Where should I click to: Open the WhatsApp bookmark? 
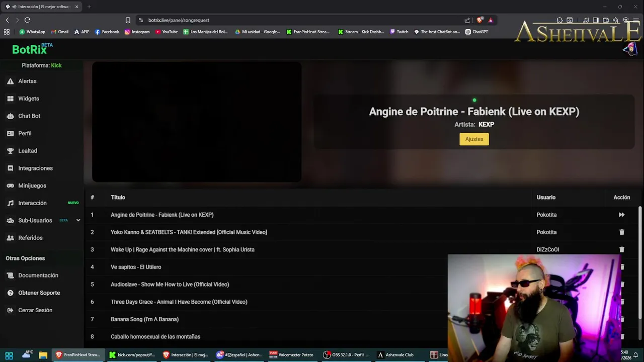pos(32,32)
